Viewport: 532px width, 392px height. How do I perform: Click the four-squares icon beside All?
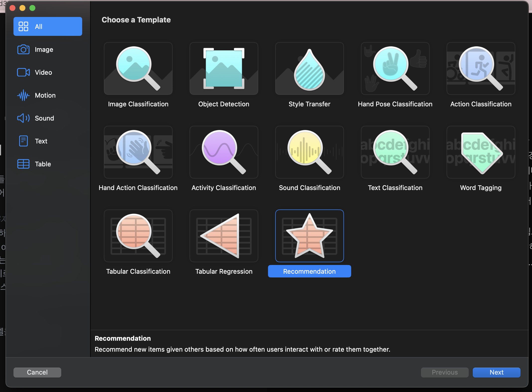click(x=23, y=26)
